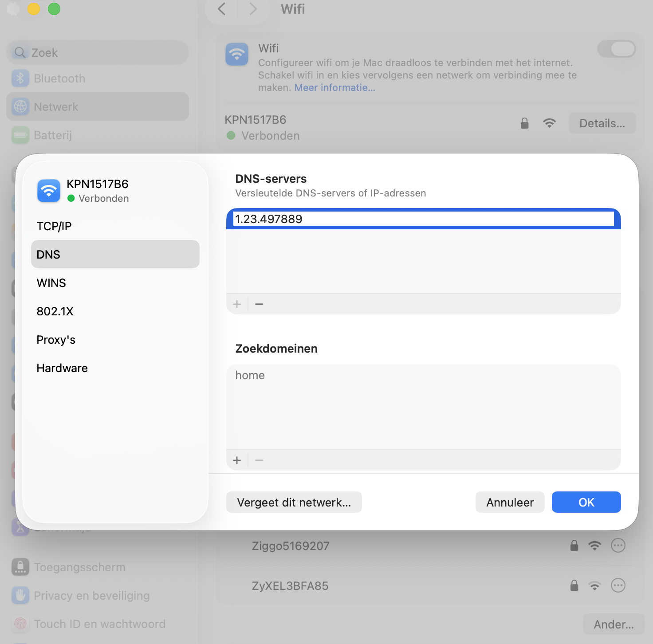Open the Hardware section
653x644 pixels.
click(x=62, y=368)
